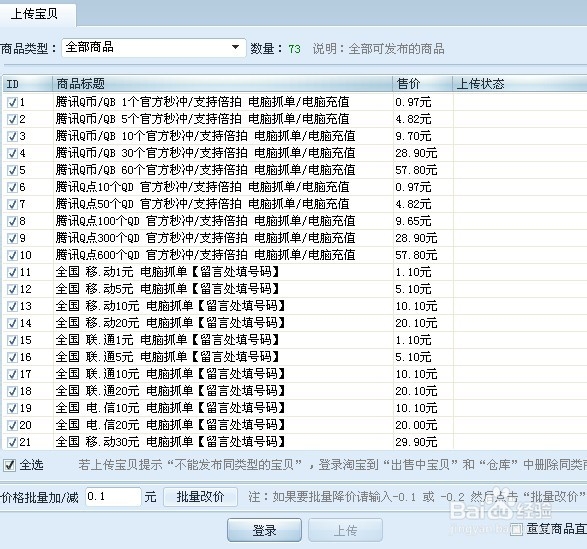Click the price 29.90元 in row 21
This screenshot has width=587, height=549.
pyautogui.click(x=416, y=442)
